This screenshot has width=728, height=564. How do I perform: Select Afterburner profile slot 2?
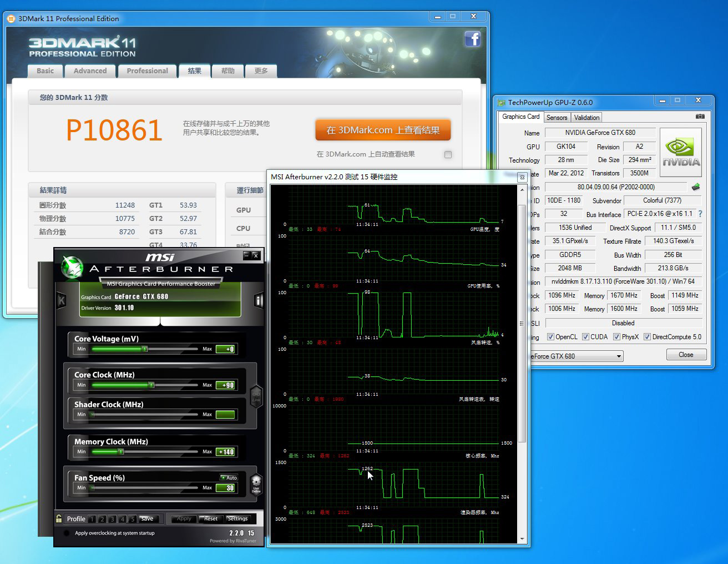102,519
